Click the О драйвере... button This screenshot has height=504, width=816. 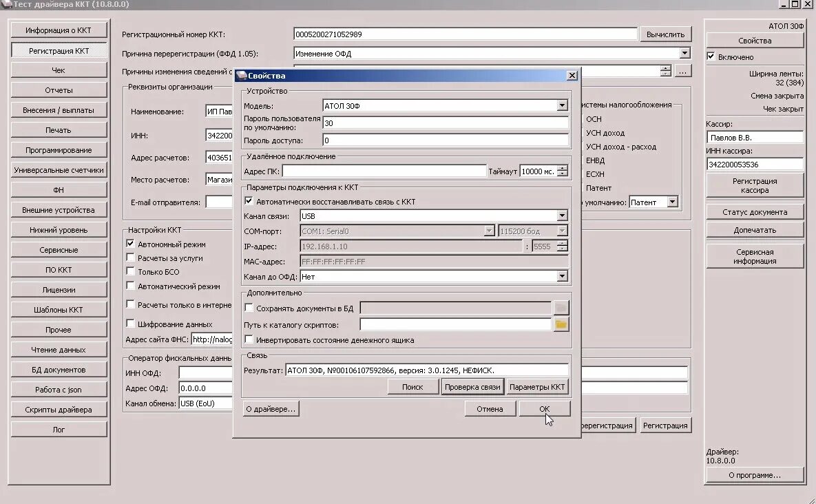click(271, 409)
